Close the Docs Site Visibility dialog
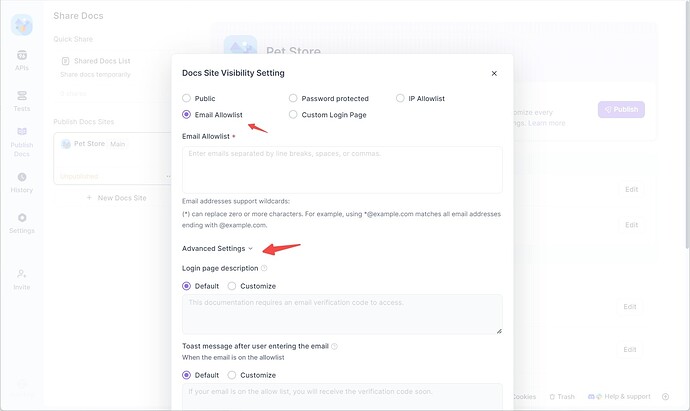The image size is (690, 411). pyautogui.click(x=494, y=73)
